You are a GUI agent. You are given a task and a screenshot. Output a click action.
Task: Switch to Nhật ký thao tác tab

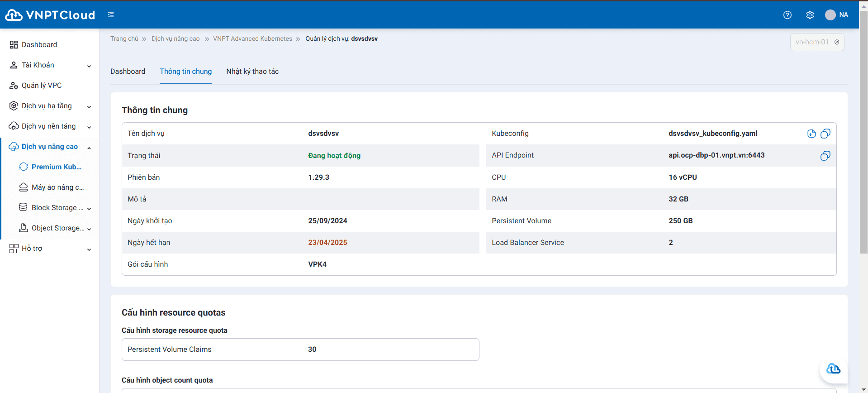tap(252, 72)
